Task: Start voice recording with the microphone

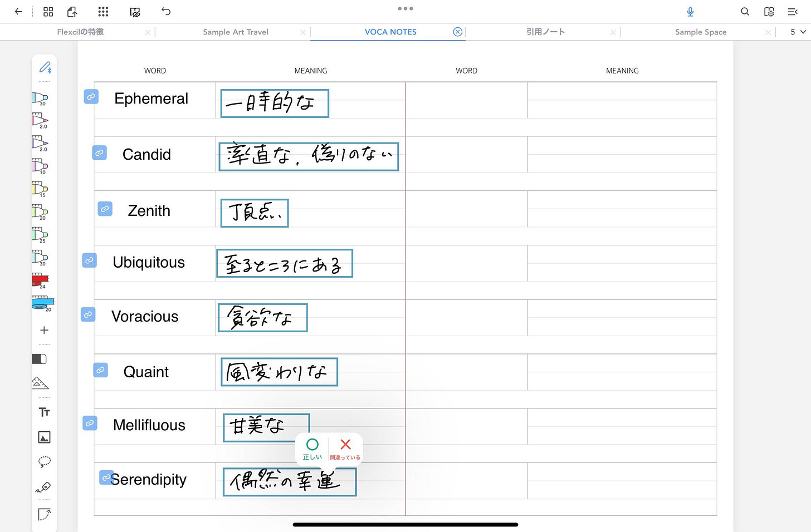Action: point(690,12)
